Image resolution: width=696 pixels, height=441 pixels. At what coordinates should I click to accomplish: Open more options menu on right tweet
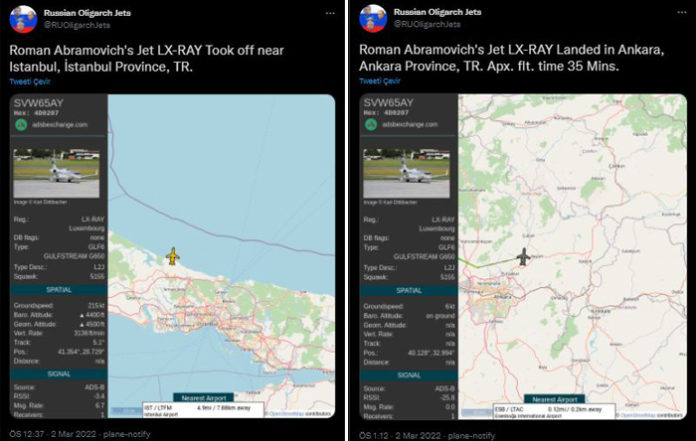point(678,14)
